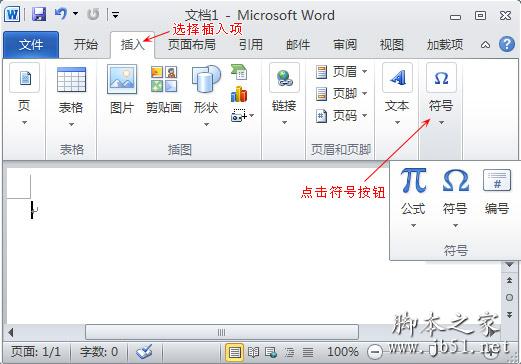Screen dimensions: 521x364
Task: Click the previous page double-arrow button
Action: pos(509,280)
